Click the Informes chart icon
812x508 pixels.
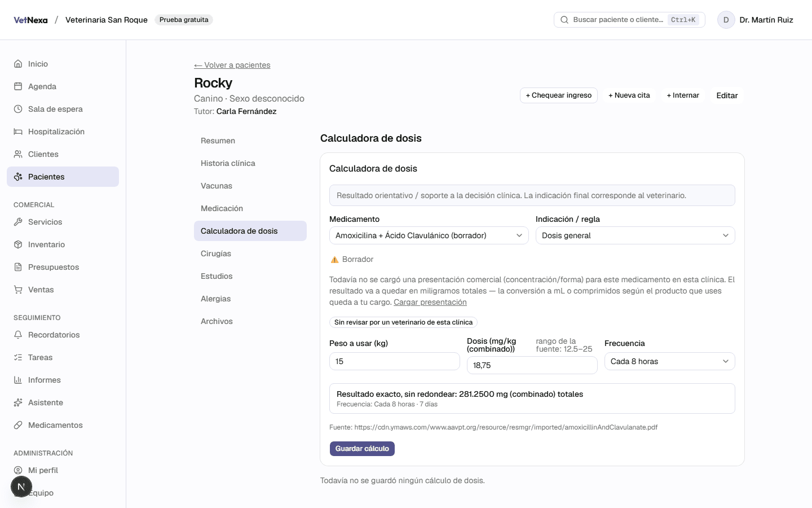pyautogui.click(x=18, y=380)
